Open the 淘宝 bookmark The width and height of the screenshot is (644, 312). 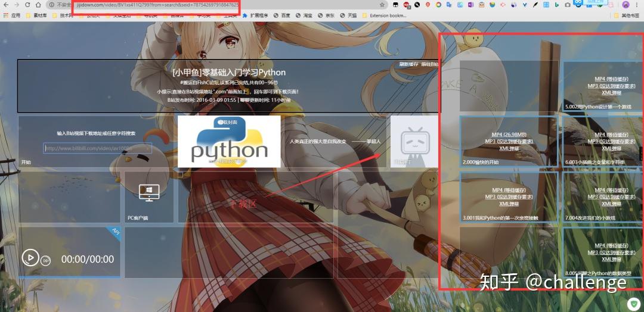(304, 15)
